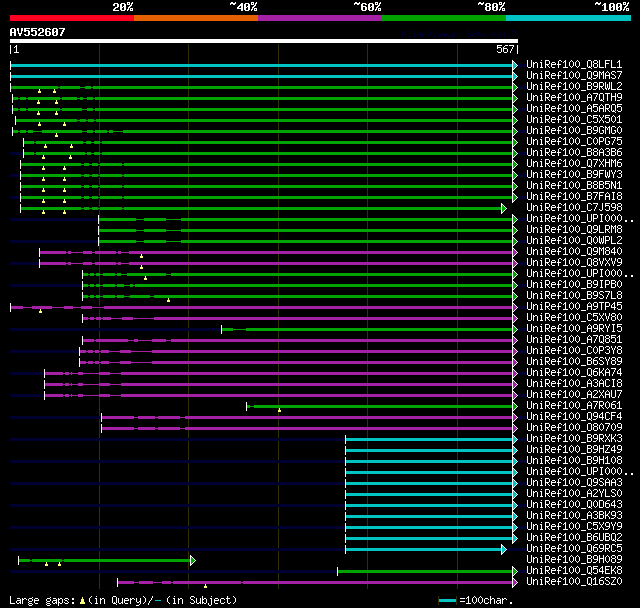Click arrowhead at end of Q8LFL1 alignment bar
The height and width of the screenshot is (608, 640).
point(514,64)
